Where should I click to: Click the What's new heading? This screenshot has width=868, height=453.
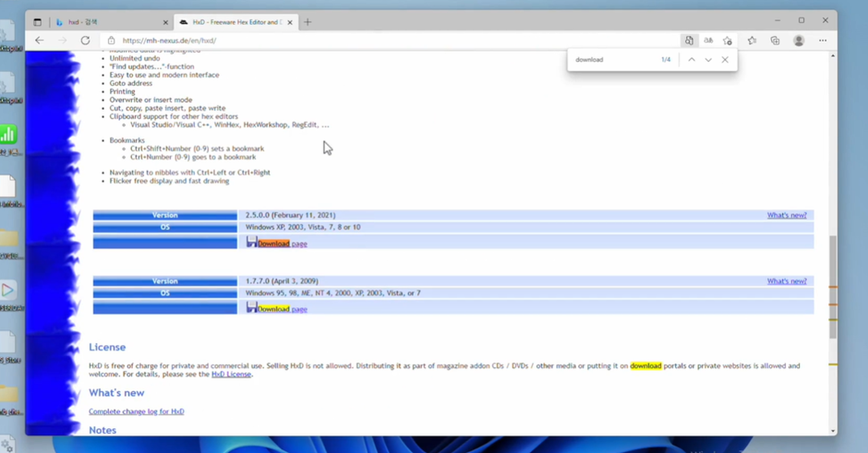(116, 393)
